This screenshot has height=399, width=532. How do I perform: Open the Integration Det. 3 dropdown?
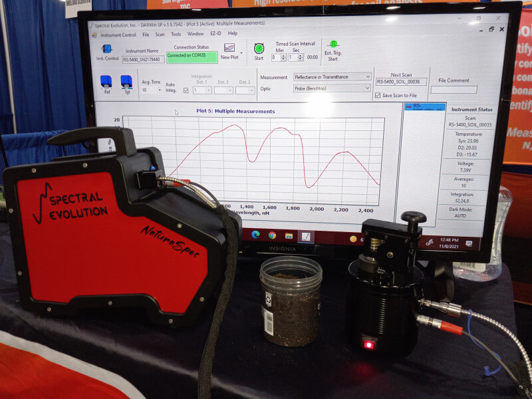click(x=245, y=90)
